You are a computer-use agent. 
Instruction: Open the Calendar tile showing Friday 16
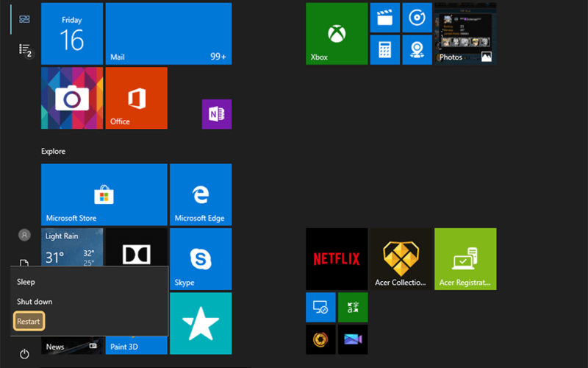[x=72, y=34]
